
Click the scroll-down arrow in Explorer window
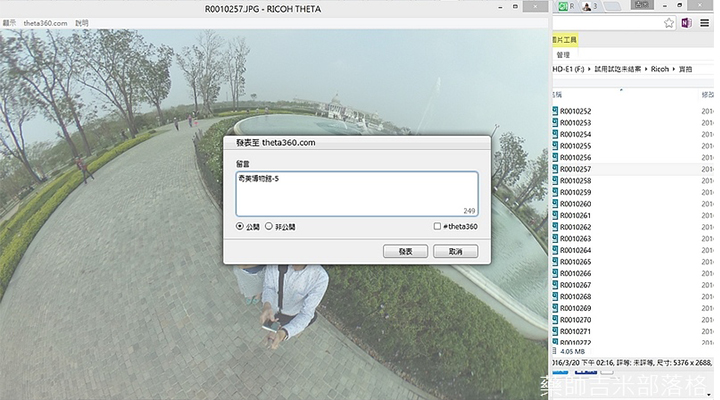pyautogui.click(x=709, y=395)
